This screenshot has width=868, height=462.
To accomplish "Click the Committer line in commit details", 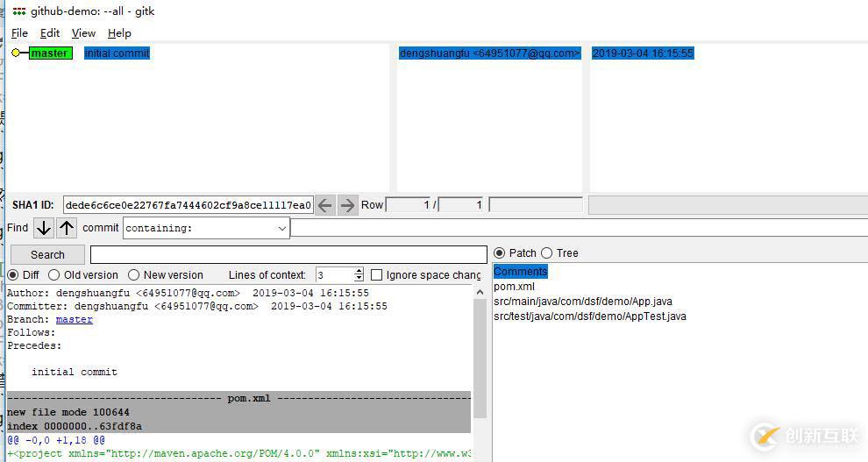I will pyautogui.click(x=197, y=306).
